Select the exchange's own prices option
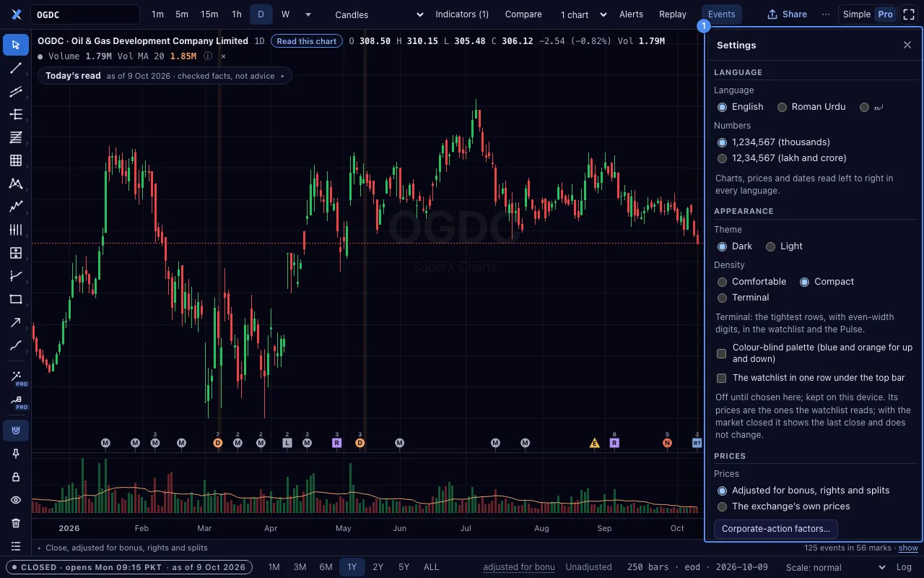924x578 pixels. (783, 506)
